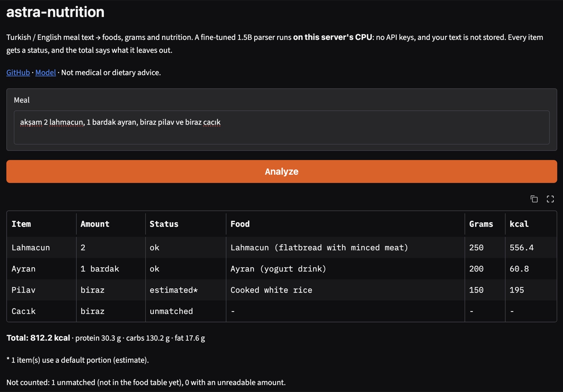Viewport: 563px width, 392px height.
Task: Select the Ayran item cell
Action: [41, 269]
